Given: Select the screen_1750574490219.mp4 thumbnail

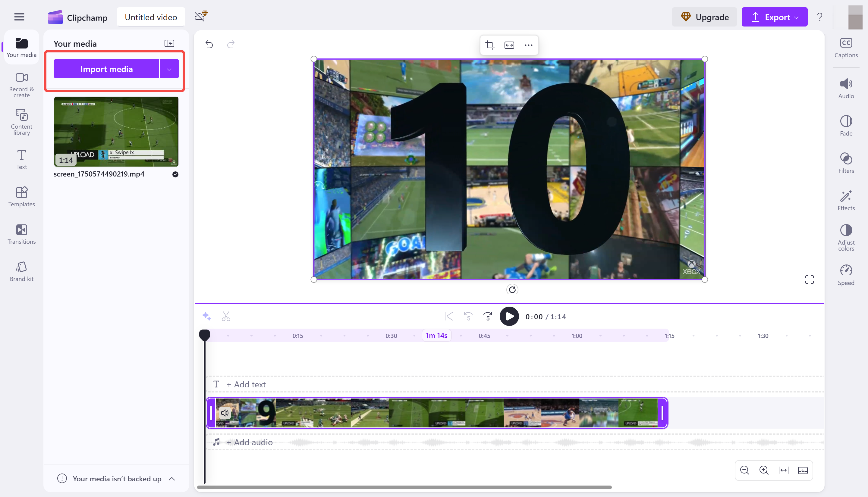Looking at the screenshot, I should (116, 131).
